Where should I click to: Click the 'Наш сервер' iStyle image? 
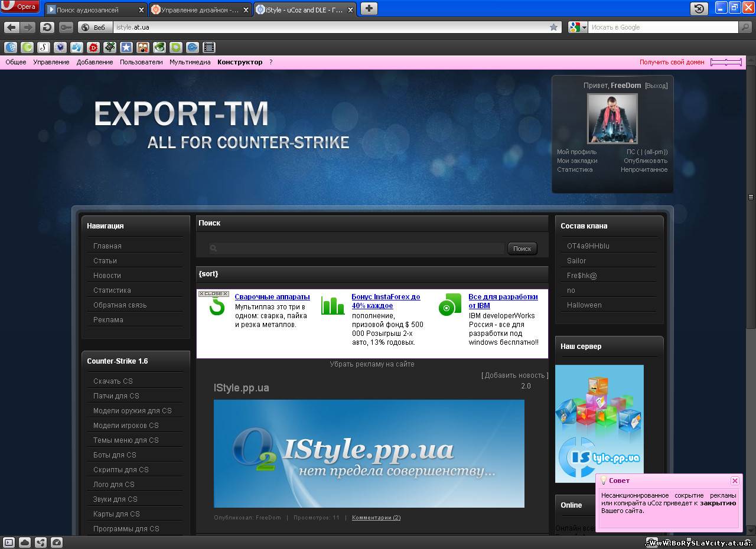click(x=599, y=424)
